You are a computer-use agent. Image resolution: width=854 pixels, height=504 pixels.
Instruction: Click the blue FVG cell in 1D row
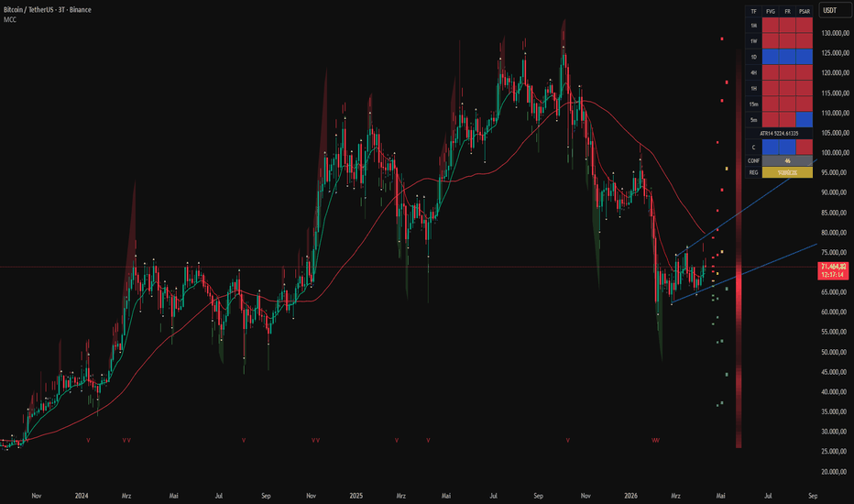(x=771, y=57)
